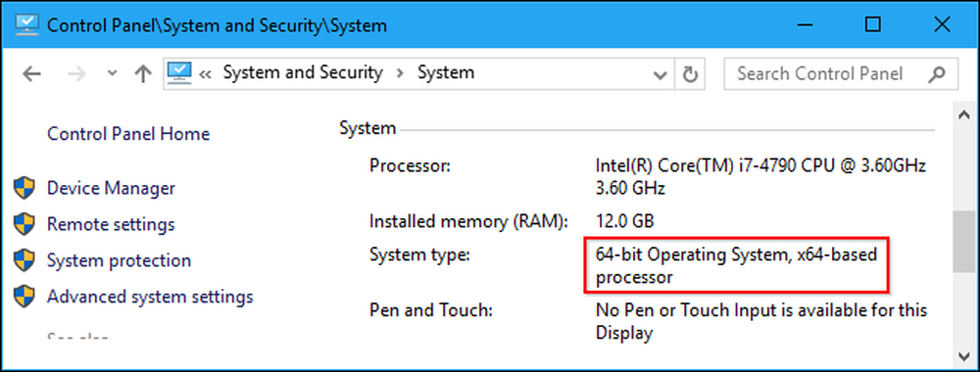Image resolution: width=980 pixels, height=372 pixels.
Task: Select the System breadcrumb item
Action: 446,72
